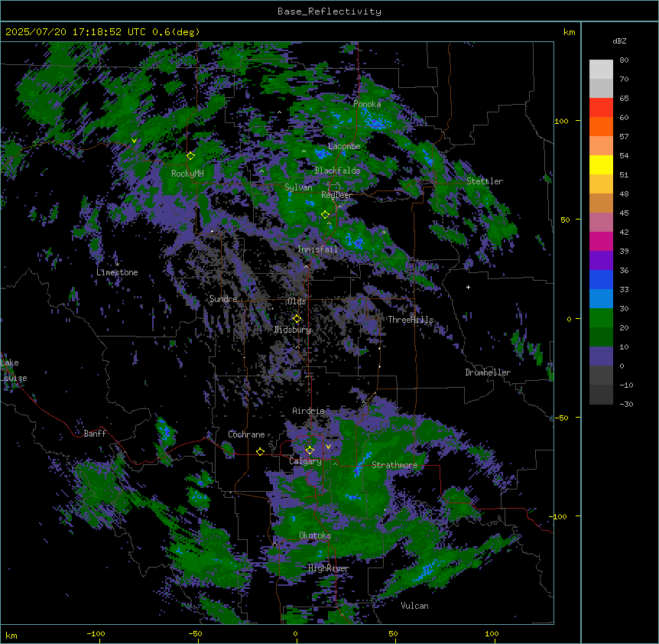The width and height of the screenshot is (659, 644).
Task: Click the Olds town label
Action: 297,301
